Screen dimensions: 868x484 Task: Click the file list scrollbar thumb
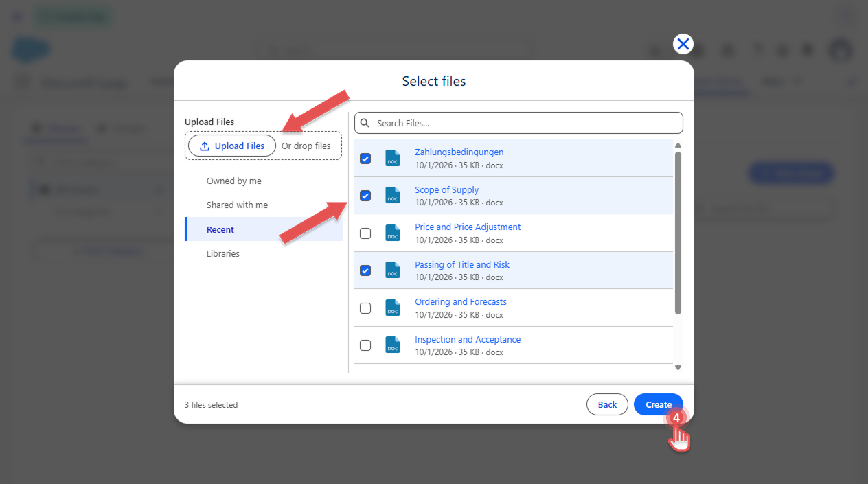tap(678, 233)
